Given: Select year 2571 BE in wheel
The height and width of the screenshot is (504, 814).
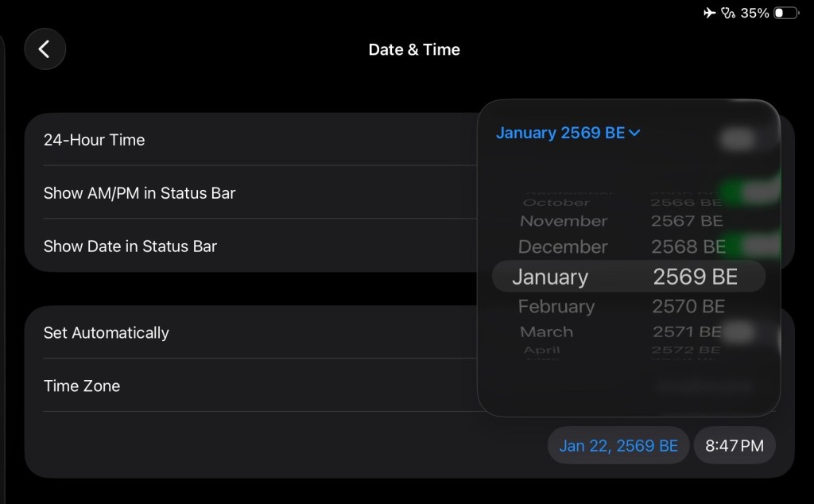Looking at the screenshot, I should pos(688,331).
